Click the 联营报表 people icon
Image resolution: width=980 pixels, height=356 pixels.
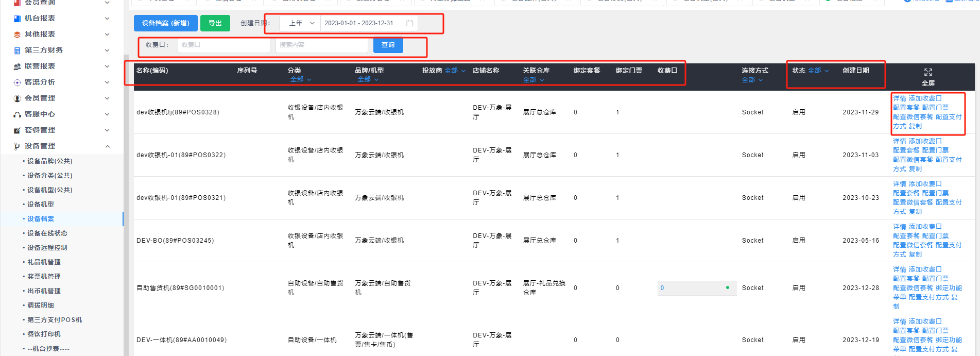(17, 66)
